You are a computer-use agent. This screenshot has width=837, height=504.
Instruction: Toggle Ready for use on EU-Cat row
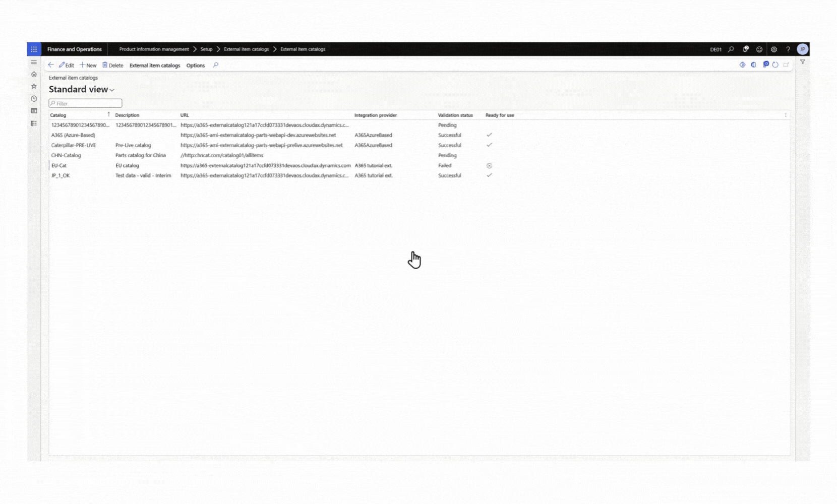point(489,165)
